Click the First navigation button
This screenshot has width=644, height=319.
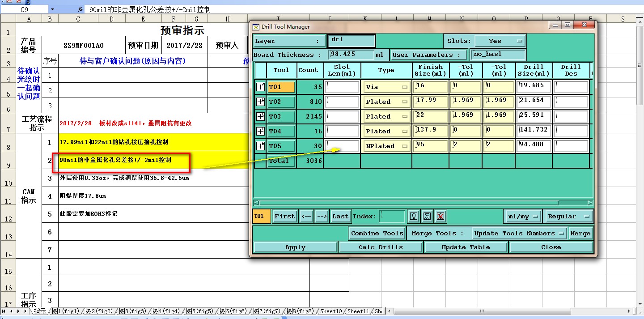284,216
